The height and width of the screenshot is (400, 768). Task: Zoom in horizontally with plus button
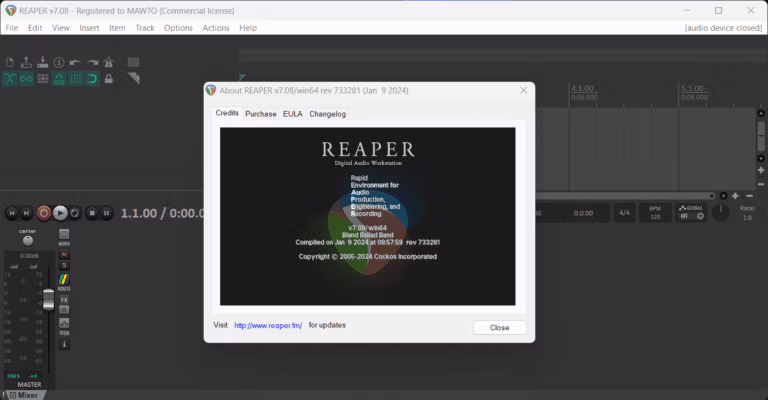[x=735, y=196]
